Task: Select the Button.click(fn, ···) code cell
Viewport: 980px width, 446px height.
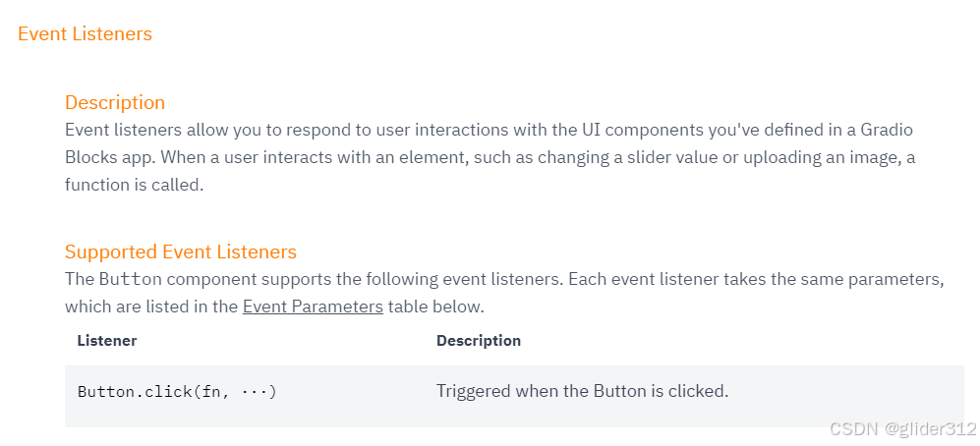Action: pos(177,392)
